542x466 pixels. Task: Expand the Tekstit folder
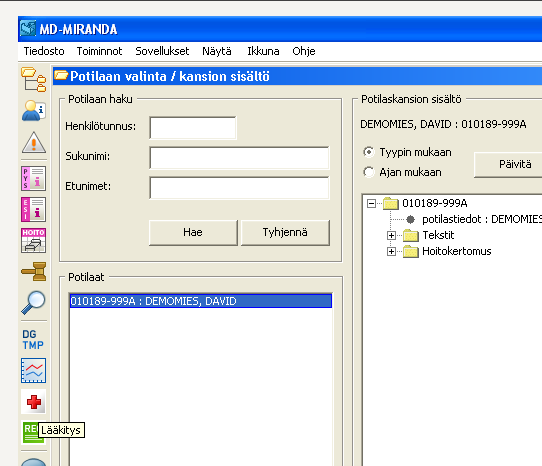point(391,235)
